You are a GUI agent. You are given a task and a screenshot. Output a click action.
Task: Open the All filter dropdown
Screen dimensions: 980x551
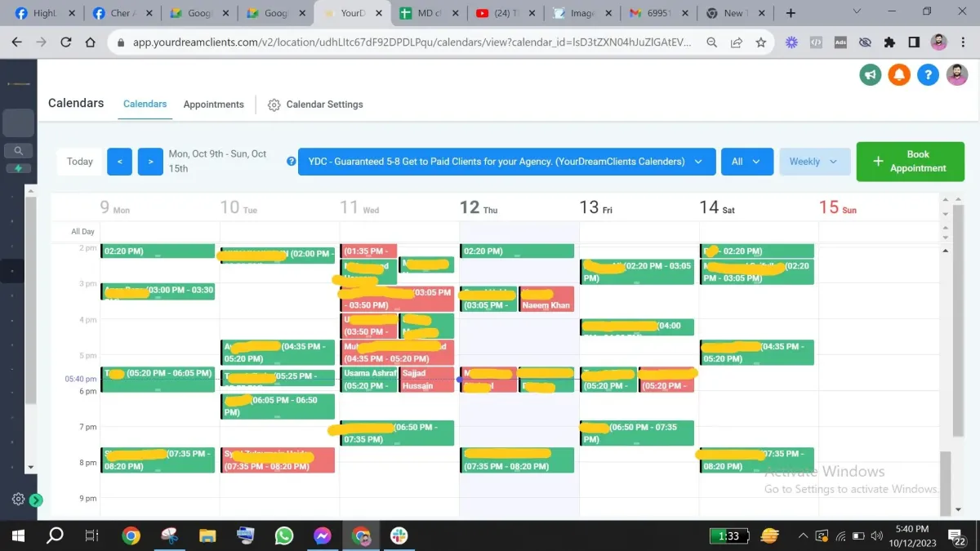tap(746, 162)
